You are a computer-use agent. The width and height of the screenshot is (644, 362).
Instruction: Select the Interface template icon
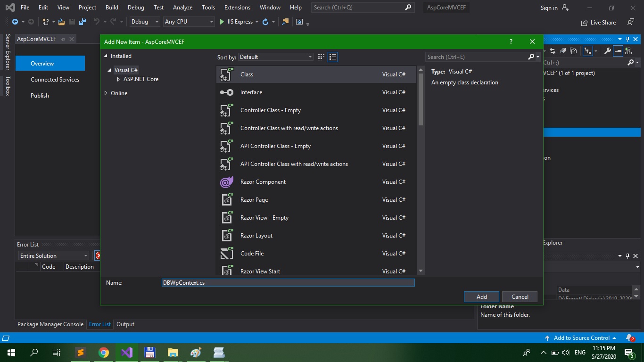[x=227, y=92]
